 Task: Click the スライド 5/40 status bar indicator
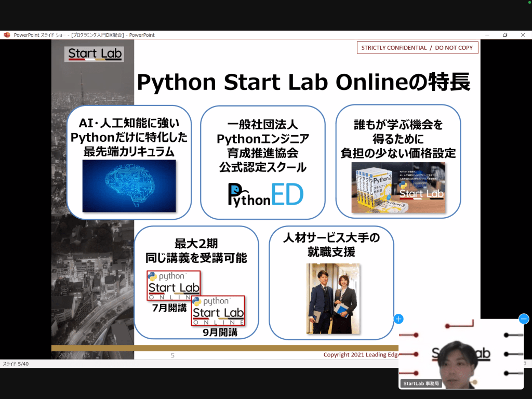pos(16,364)
